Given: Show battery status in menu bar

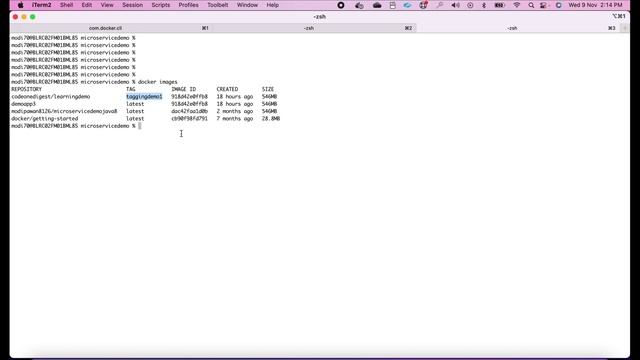Looking at the screenshot, I should coord(499,5).
